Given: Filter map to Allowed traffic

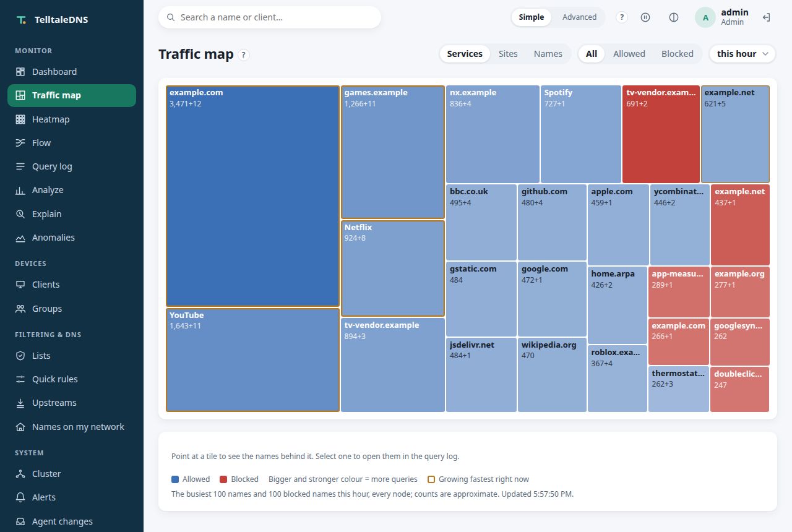Looking at the screenshot, I should tap(629, 54).
